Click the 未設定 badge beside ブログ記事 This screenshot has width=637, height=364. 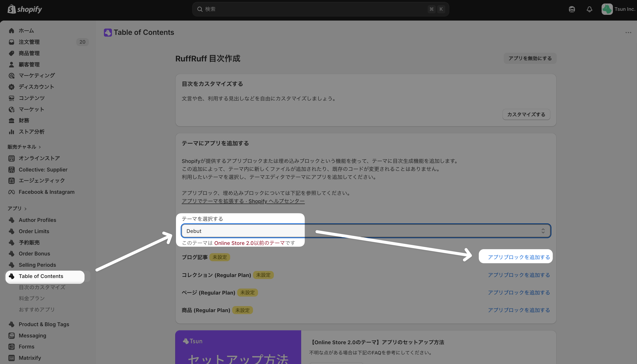coord(220,257)
